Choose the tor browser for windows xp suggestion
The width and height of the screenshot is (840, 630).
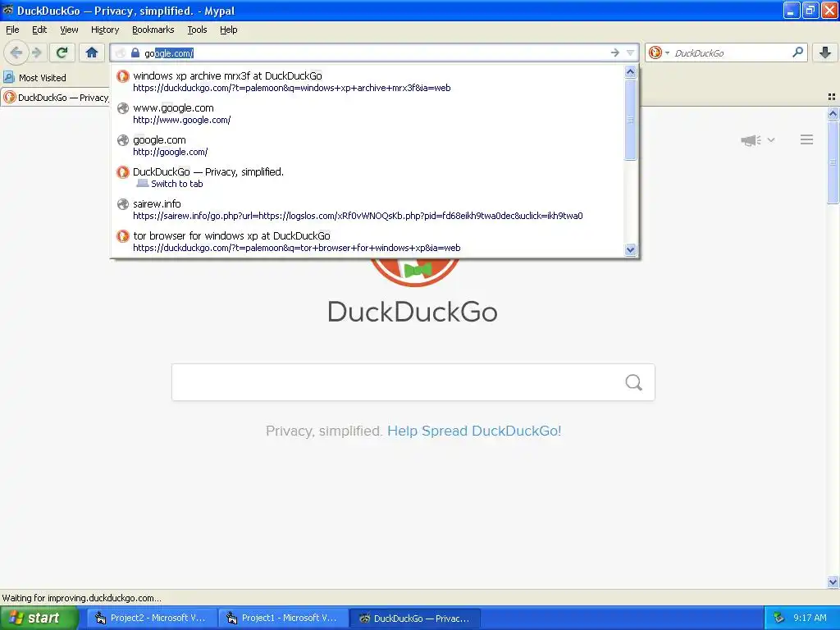click(367, 242)
